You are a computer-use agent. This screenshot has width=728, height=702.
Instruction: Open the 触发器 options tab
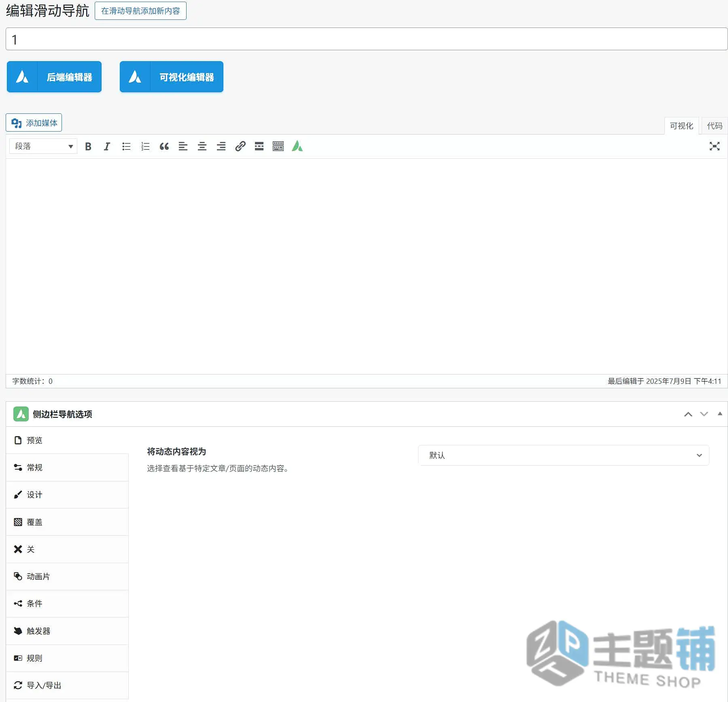point(67,631)
